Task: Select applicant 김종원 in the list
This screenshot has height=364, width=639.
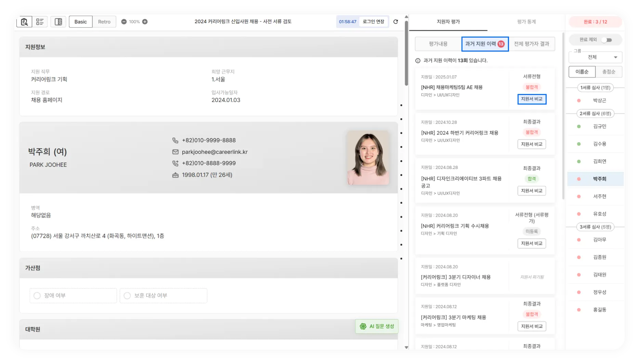Action: tap(595, 257)
